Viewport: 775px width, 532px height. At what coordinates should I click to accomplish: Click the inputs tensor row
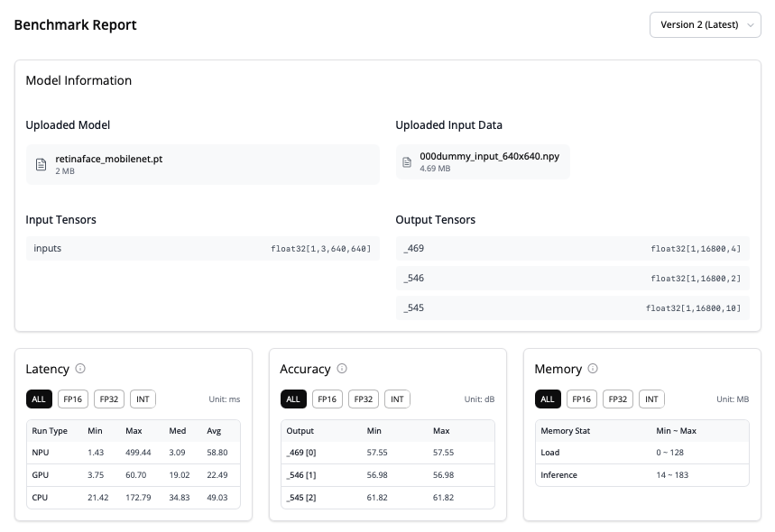pos(202,248)
